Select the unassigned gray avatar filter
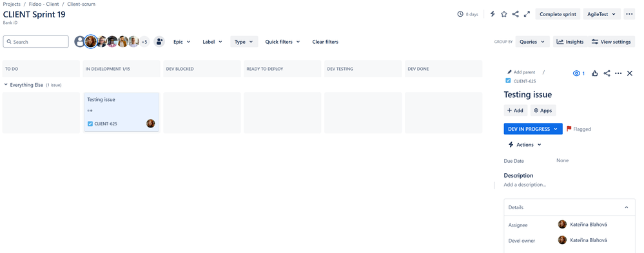 click(x=80, y=41)
